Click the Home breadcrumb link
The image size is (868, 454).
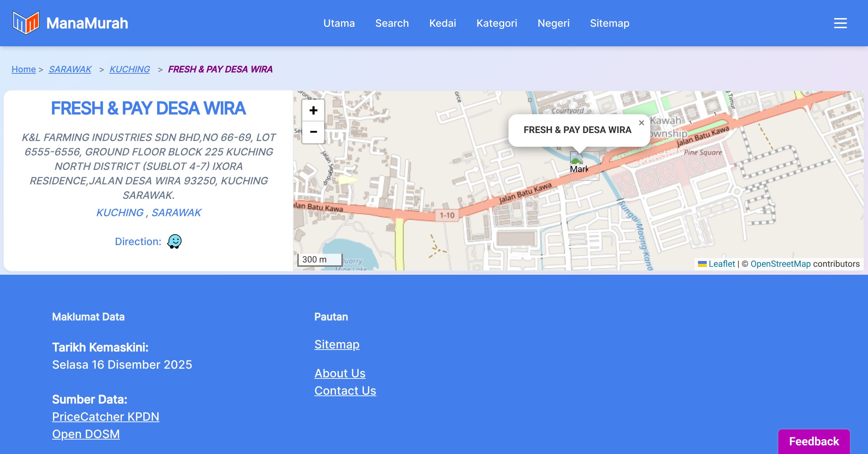(x=24, y=69)
